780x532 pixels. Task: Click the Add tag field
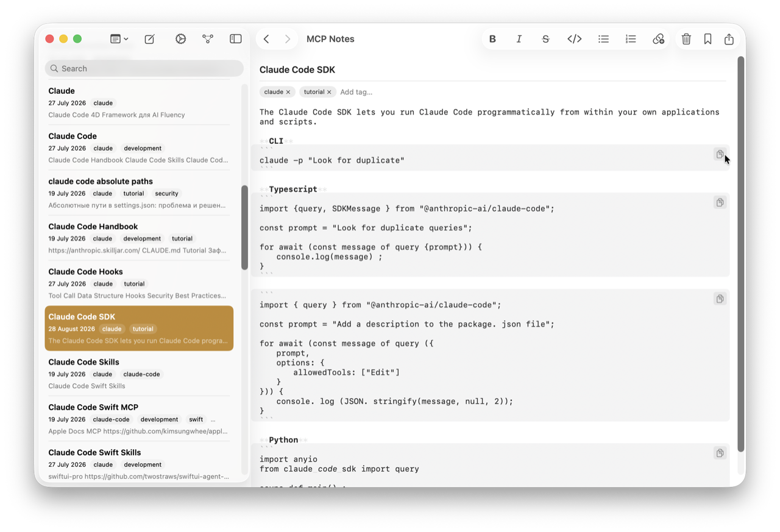(356, 92)
